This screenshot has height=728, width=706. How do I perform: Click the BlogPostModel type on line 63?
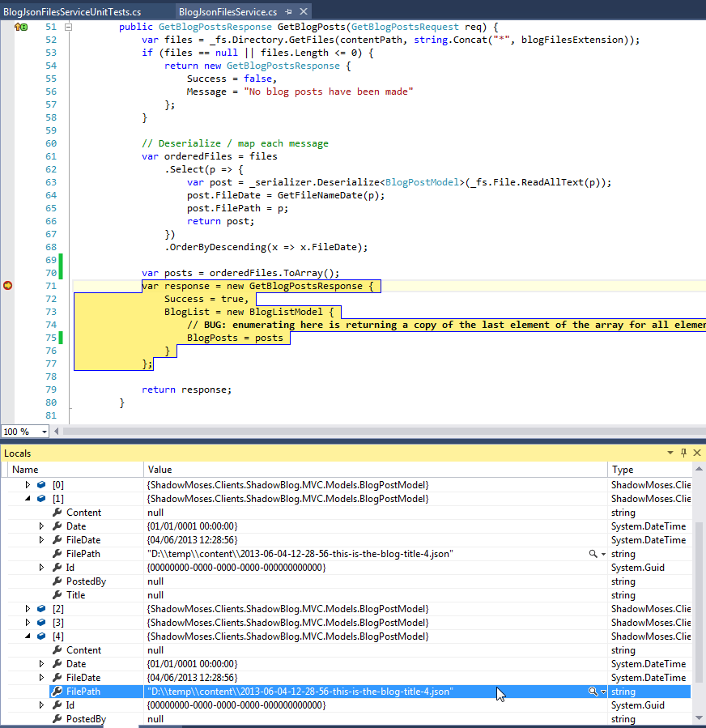pyautogui.click(x=422, y=182)
